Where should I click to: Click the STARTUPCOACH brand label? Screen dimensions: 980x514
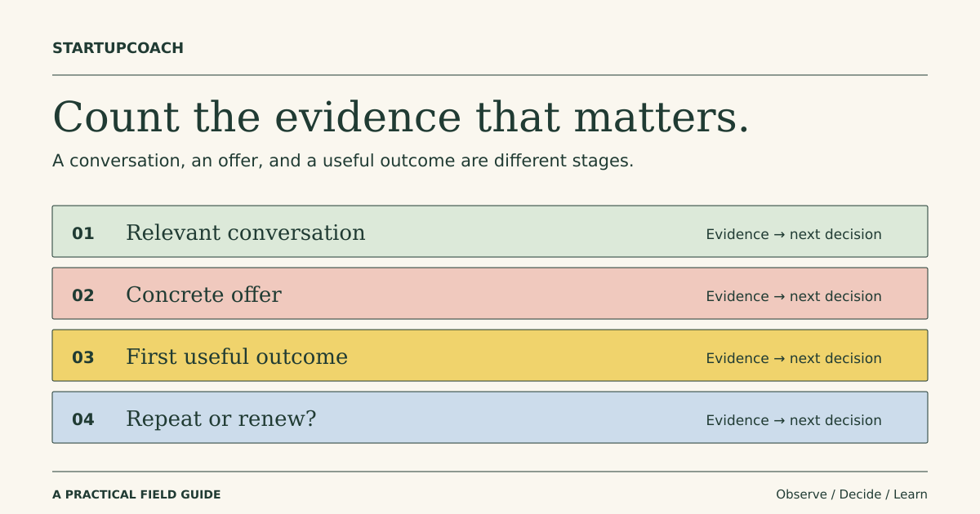[118, 48]
